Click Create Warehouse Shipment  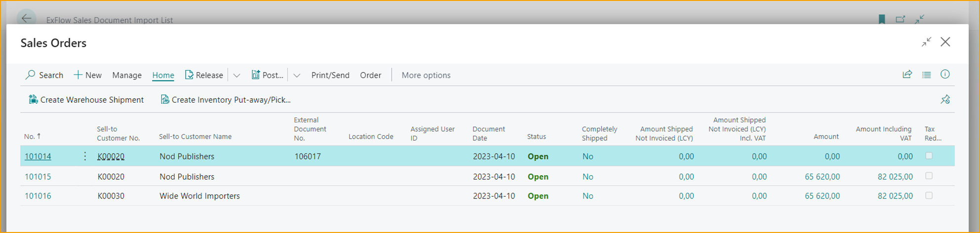click(86, 100)
